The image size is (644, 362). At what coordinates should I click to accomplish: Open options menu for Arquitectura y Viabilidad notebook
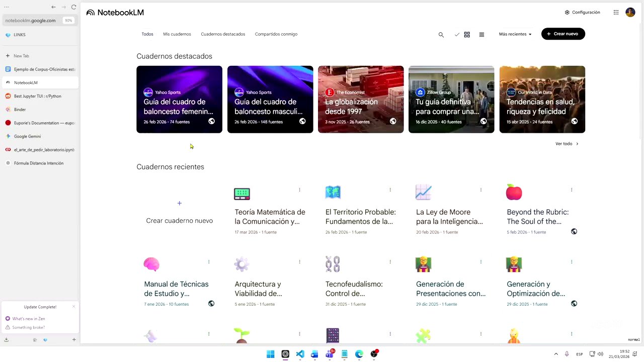(x=299, y=261)
